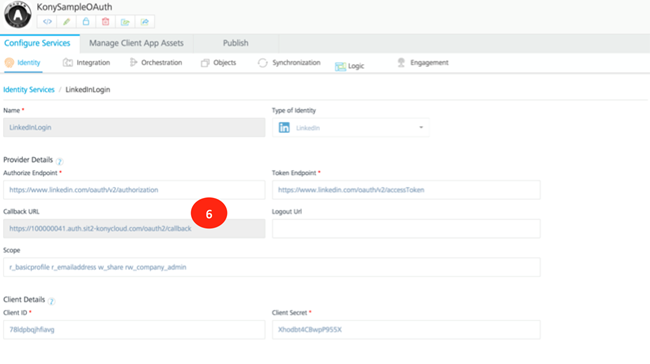The width and height of the screenshot is (650, 364).
Task: Click the Client Secret input field
Action: 406,330
